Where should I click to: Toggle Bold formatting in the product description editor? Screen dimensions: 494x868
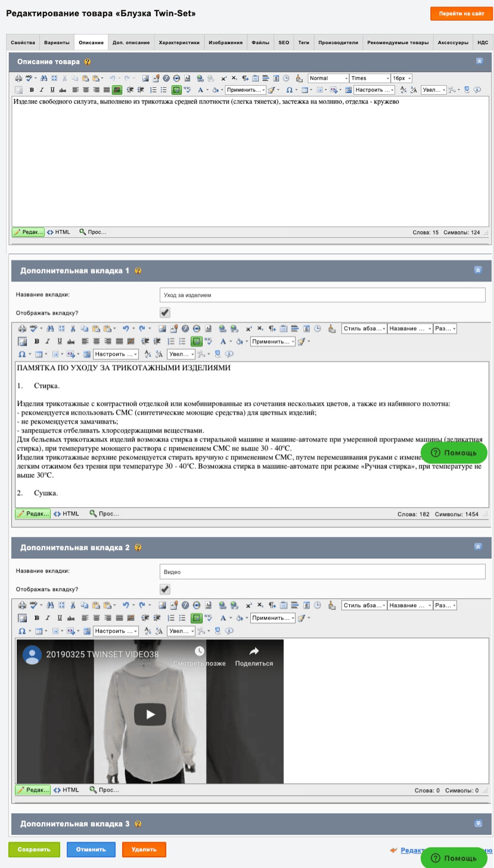(32, 90)
